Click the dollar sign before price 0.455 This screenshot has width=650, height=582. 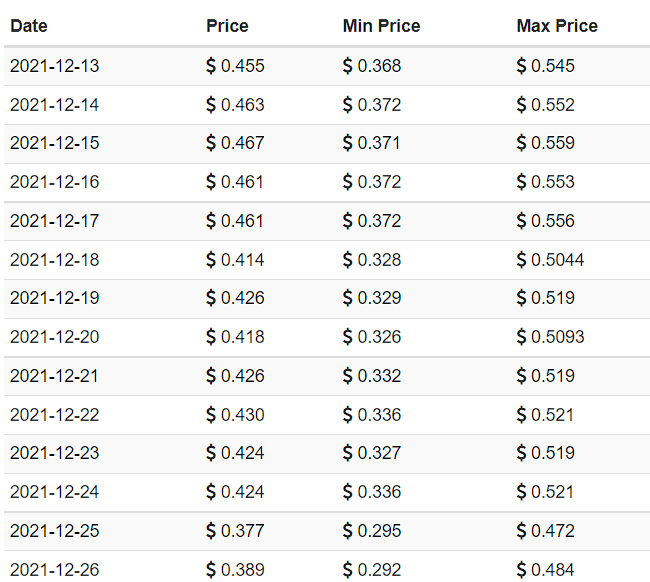211,66
